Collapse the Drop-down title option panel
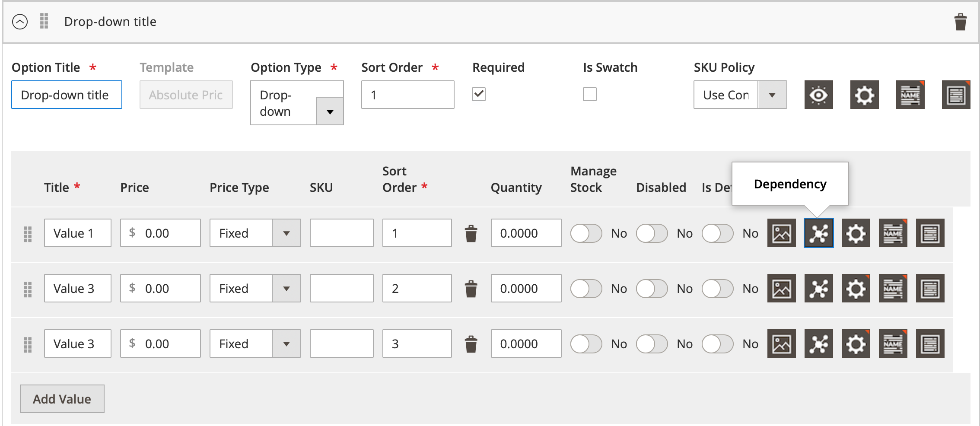This screenshot has height=426, width=980. [20, 22]
